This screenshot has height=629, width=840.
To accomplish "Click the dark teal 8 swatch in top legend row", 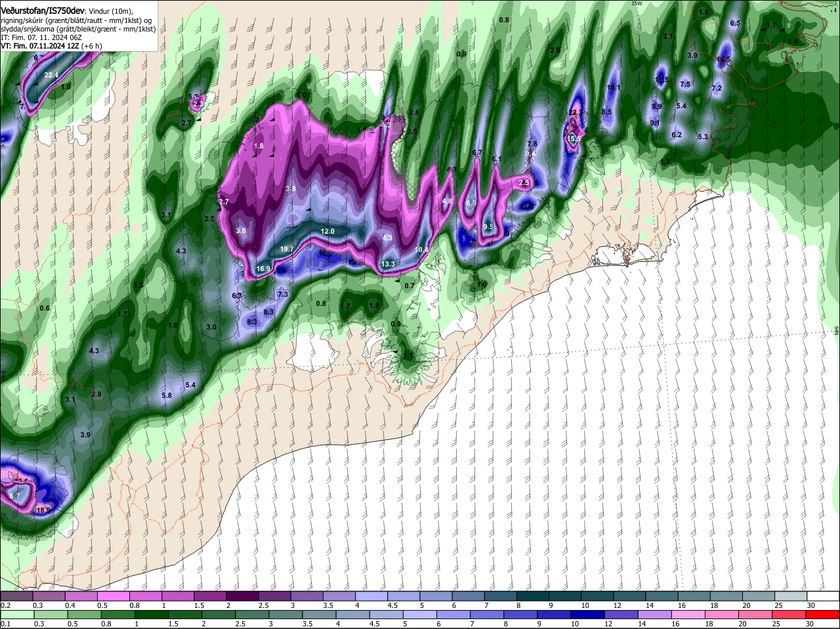I will pos(534,596).
